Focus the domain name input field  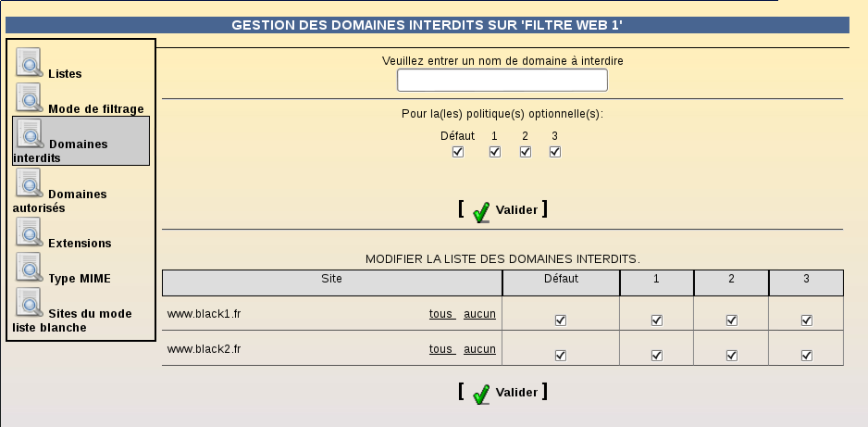click(x=502, y=81)
